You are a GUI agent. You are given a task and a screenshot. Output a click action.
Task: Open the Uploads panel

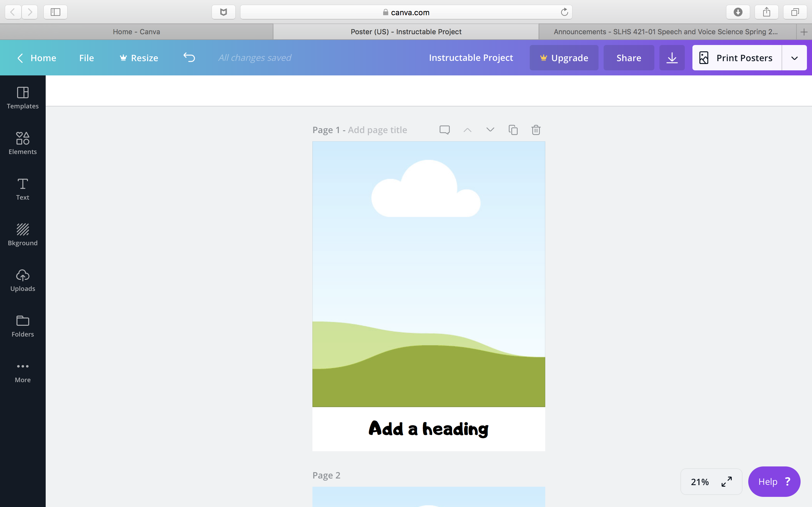pos(22,280)
